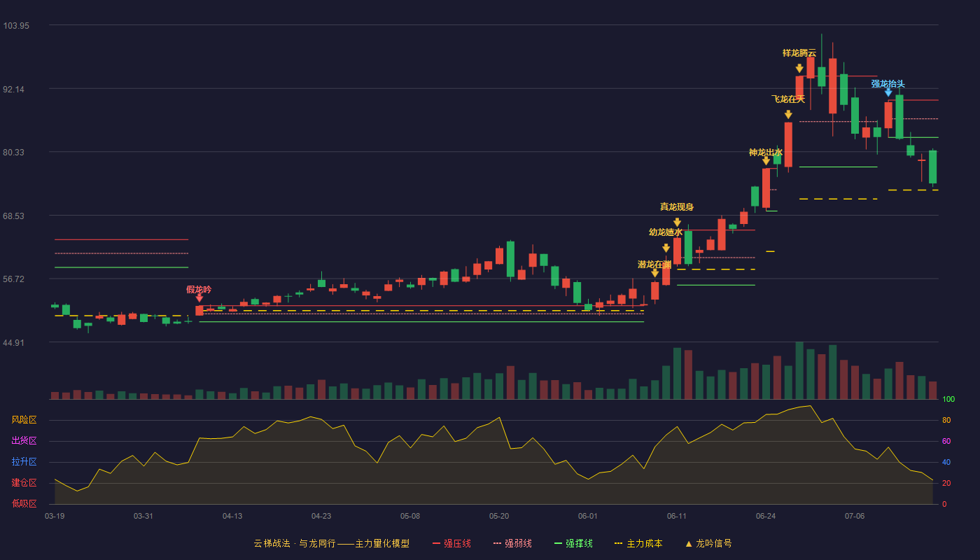Screen dimensions: 980x560
Task: Select the 06-11 date label
Action: pyautogui.click(x=677, y=516)
